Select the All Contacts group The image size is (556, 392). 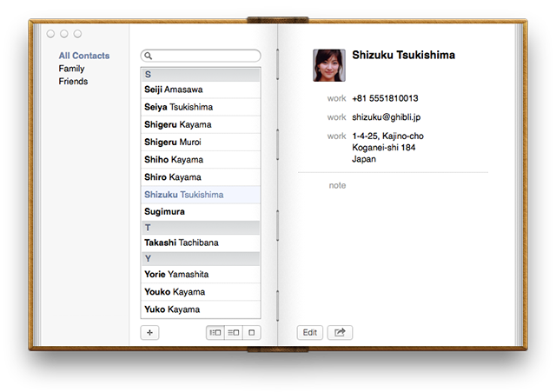[x=84, y=56]
